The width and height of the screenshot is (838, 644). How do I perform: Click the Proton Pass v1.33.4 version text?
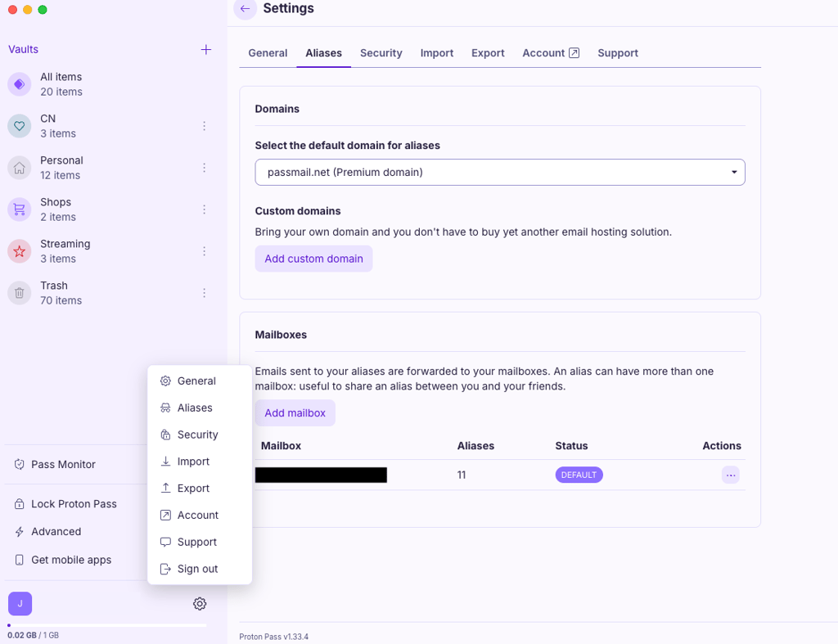coord(273,637)
